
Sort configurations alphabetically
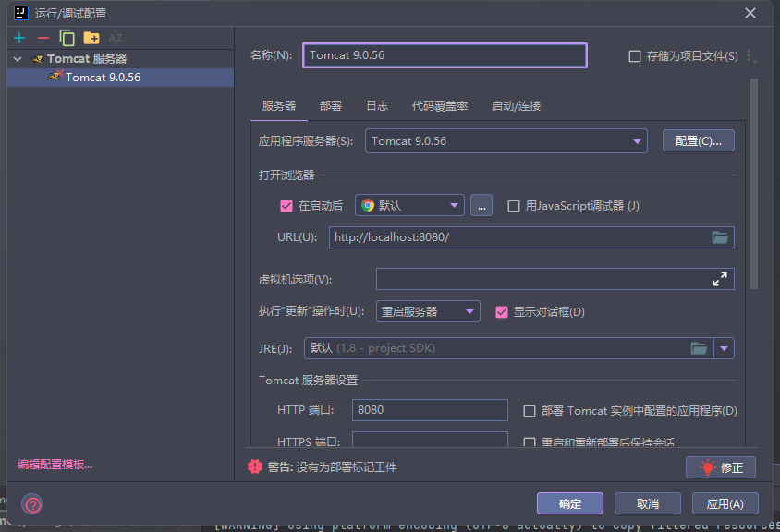(x=116, y=38)
